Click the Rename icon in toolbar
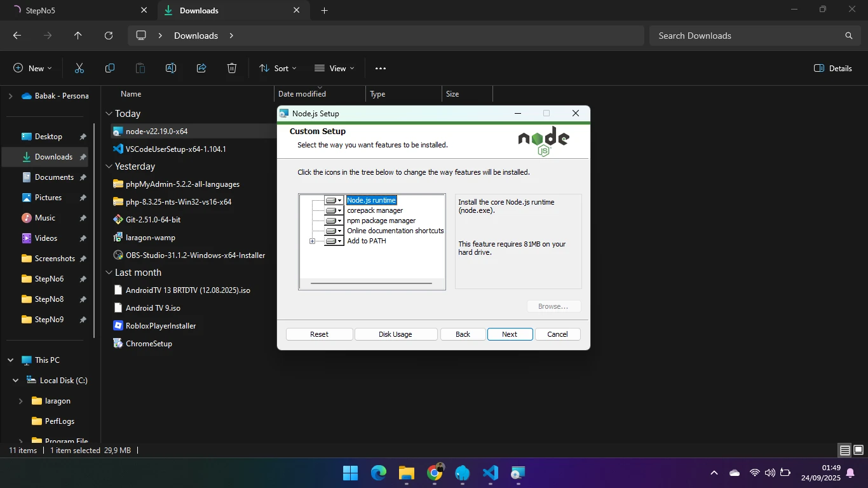 click(171, 68)
